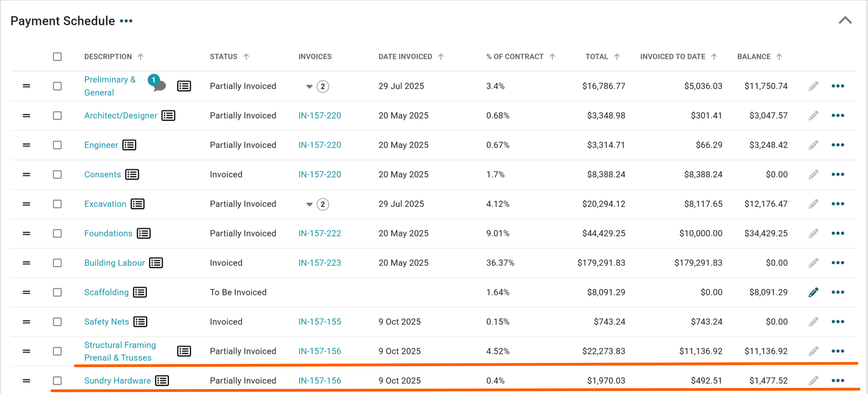The image size is (868, 394).
Task: Edit the Safety Nets row with pencil
Action: pyautogui.click(x=813, y=322)
